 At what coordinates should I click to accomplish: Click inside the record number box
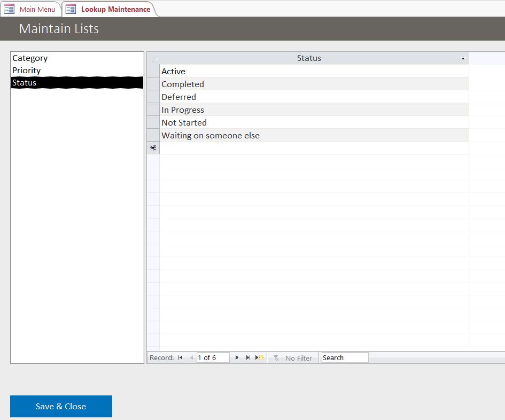coord(213,357)
